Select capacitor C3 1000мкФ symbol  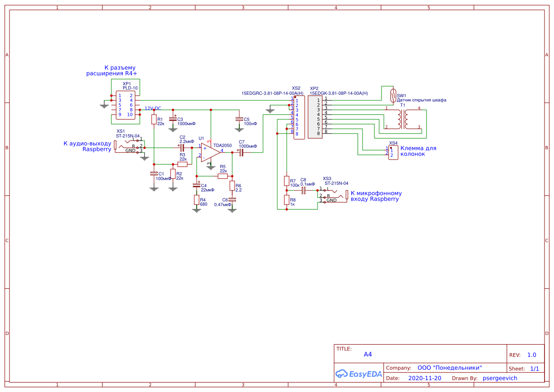point(172,119)
